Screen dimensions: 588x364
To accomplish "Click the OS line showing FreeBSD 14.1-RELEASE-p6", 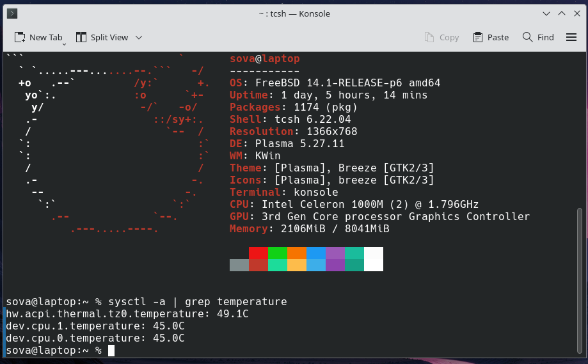I will click(x=335, y=83).
